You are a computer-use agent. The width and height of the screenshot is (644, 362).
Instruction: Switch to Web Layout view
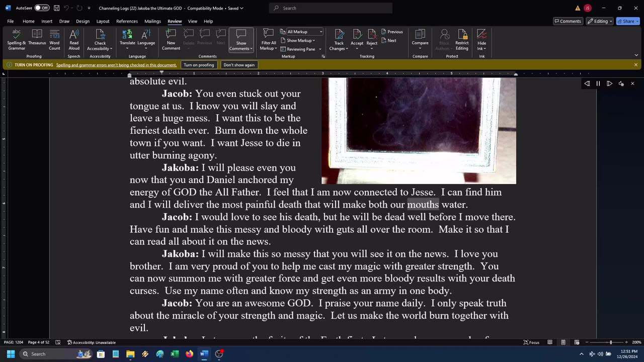577,342
